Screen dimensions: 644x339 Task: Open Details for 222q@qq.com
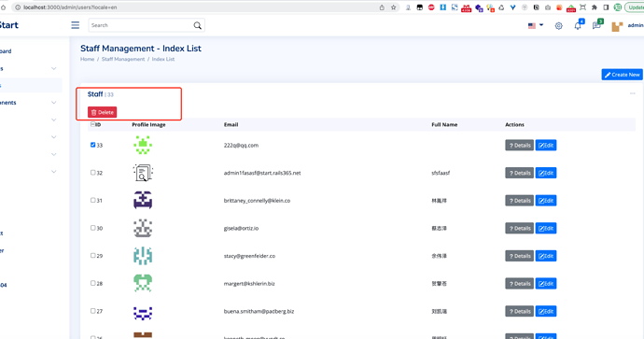click(519, 145)
